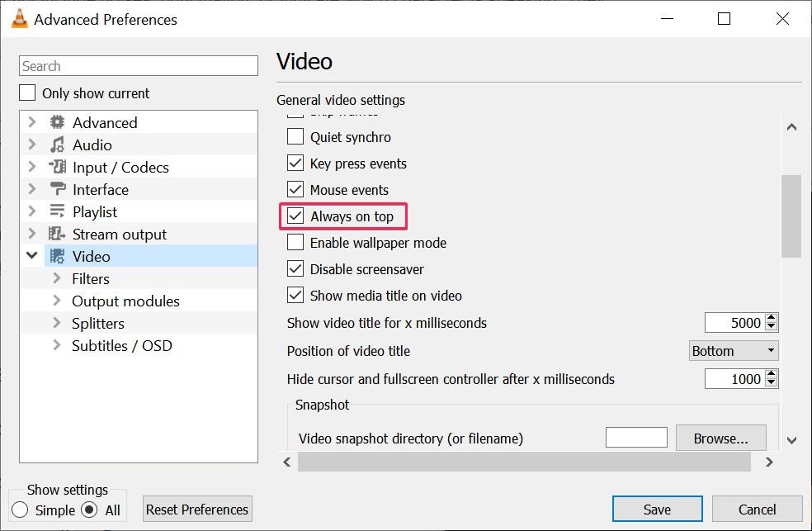
Task: Select the Filters item under Video
Action: tap(90, 278)
